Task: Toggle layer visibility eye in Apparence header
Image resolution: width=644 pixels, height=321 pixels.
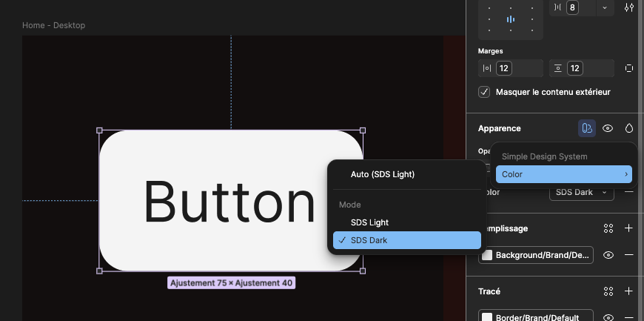Action: (x=608, y=128)
